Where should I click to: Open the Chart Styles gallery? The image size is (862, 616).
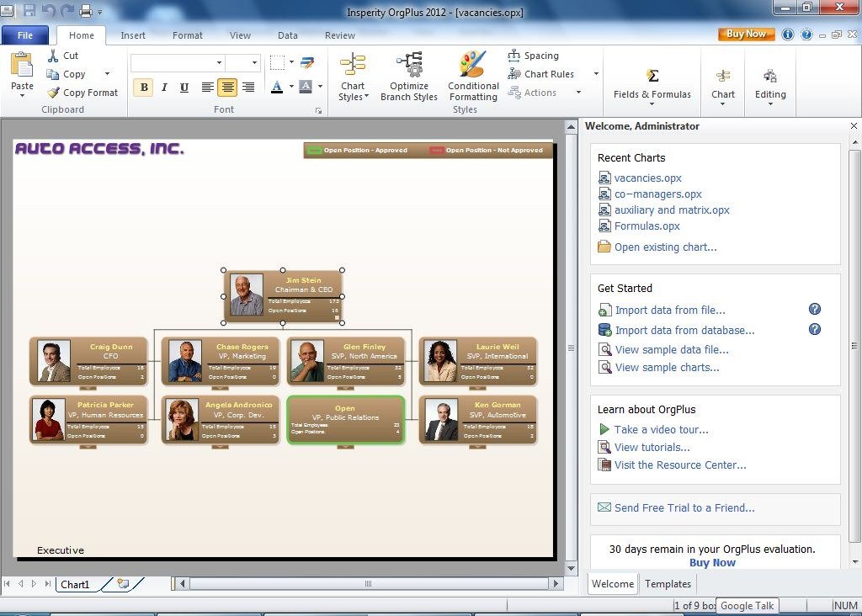353,77
